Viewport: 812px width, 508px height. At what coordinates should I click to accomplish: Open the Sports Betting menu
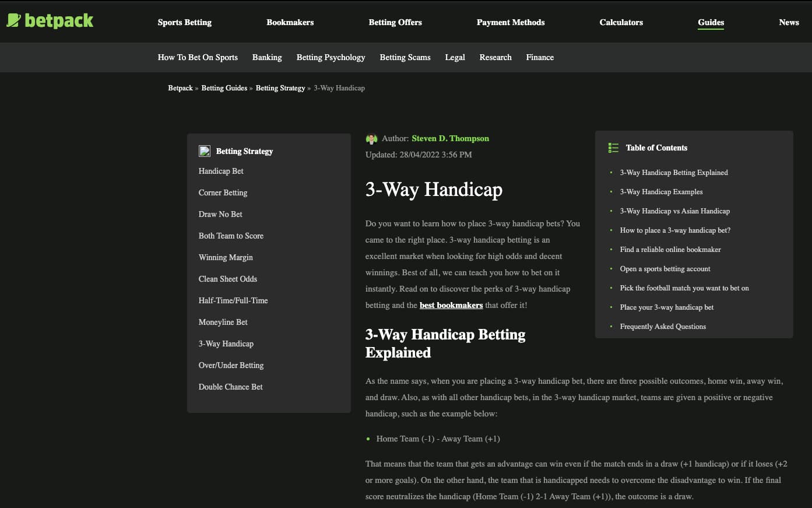(x=184, y=22)
